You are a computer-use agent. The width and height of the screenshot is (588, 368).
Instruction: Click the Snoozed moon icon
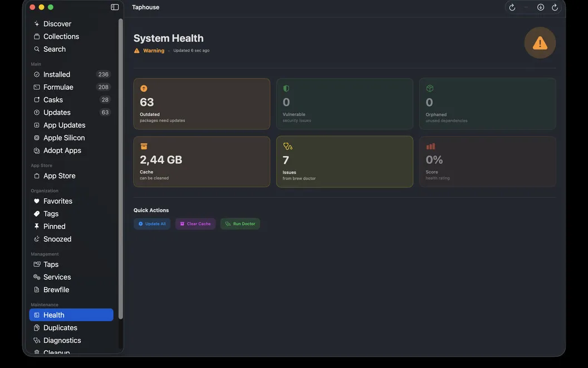click(x=37, y=239)
